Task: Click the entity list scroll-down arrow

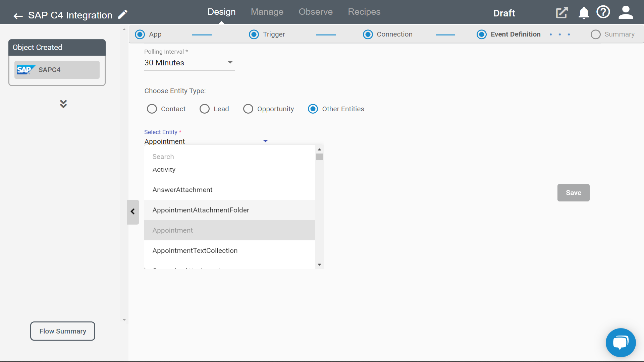Action: 319,264
